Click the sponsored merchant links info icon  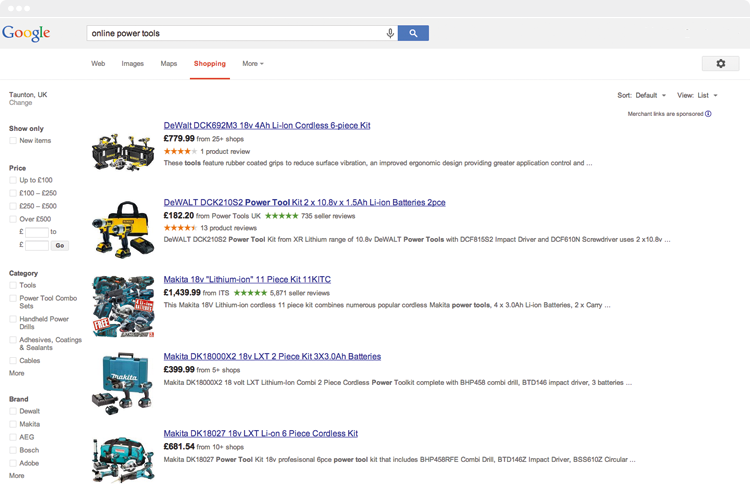coord(708,114)
